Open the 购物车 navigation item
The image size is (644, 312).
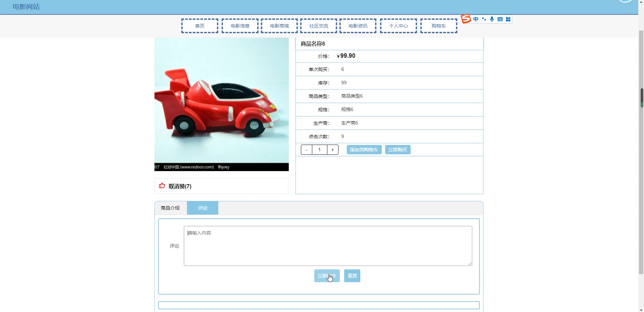point(439,26)
